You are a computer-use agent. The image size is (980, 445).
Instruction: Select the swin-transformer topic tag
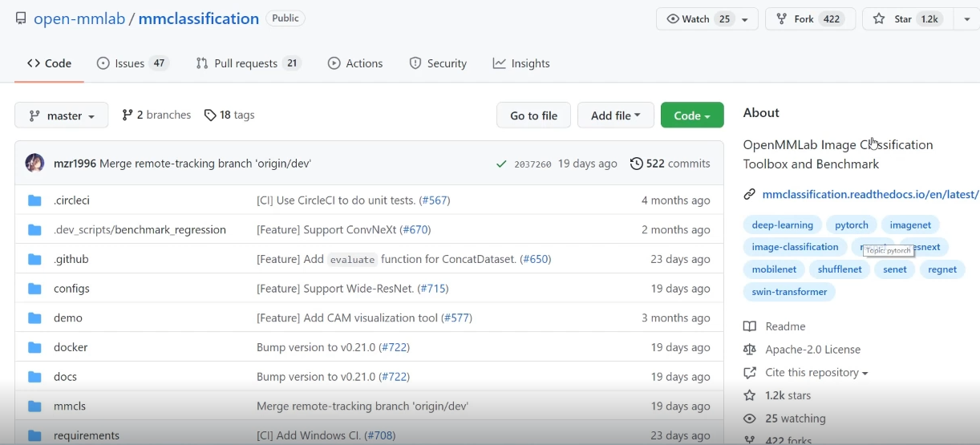click(x=789, y=292)
